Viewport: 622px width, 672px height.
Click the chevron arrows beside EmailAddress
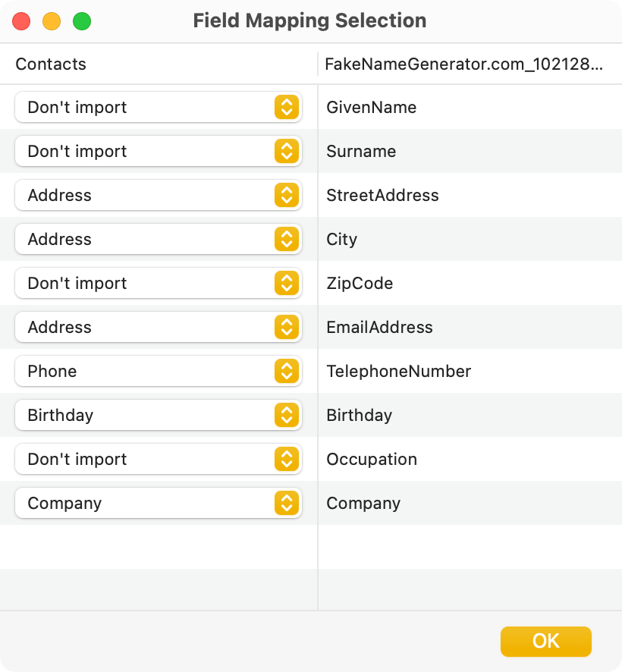click(x=286, y=328)
